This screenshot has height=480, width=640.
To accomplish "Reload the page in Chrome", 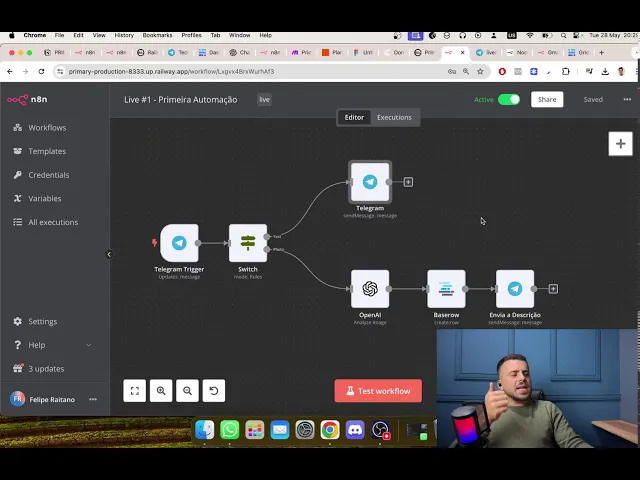I will pos(41,71).
